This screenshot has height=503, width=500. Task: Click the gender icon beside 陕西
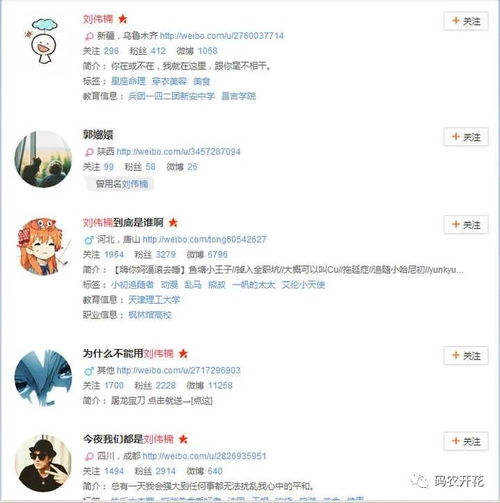pos(89,152)
